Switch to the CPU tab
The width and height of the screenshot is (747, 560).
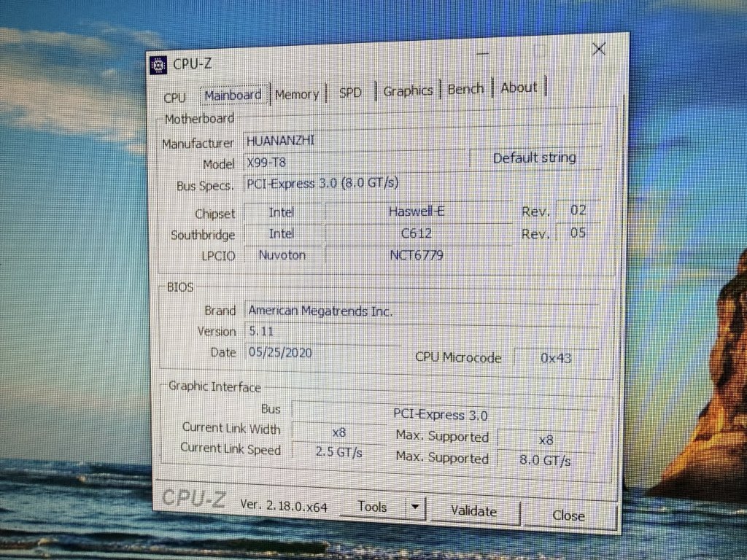[x=174, y=98]
